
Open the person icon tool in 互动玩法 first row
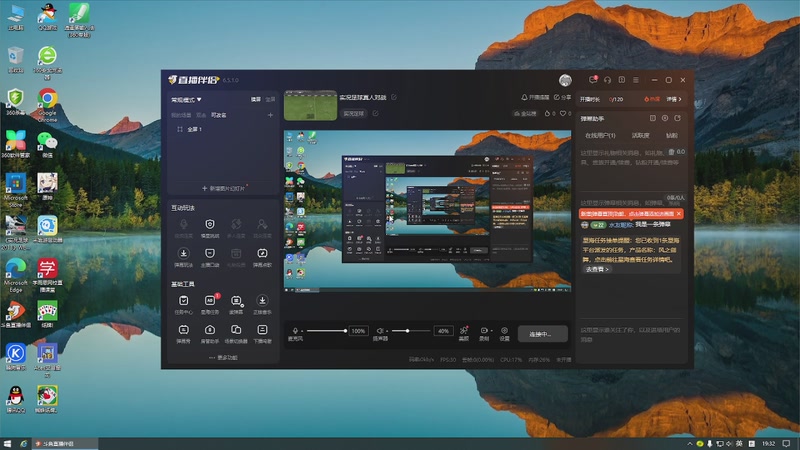click(262, 228)
